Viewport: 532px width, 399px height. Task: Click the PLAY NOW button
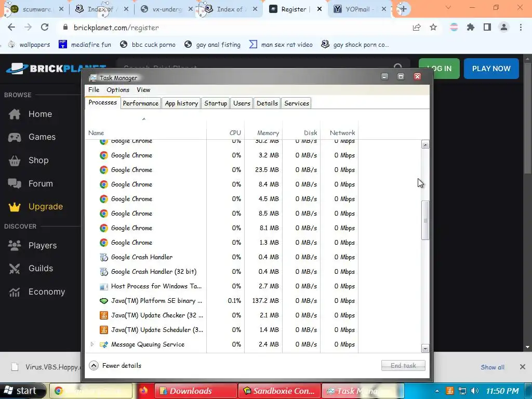coord(491,69)
